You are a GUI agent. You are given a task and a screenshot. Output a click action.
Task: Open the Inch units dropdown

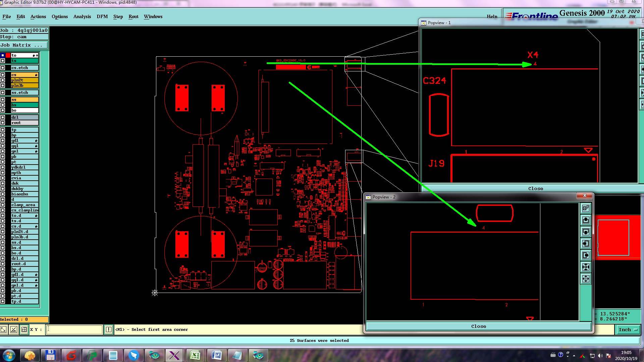628,330
